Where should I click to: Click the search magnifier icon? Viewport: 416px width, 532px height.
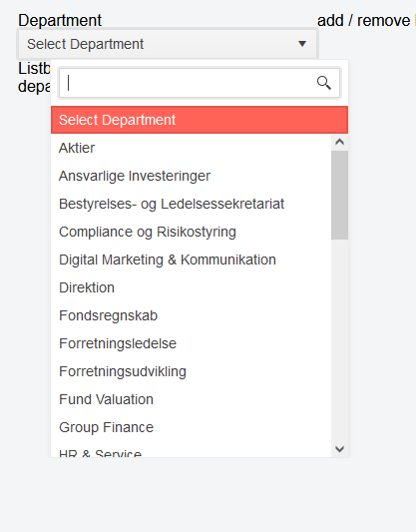coord(324,83)
